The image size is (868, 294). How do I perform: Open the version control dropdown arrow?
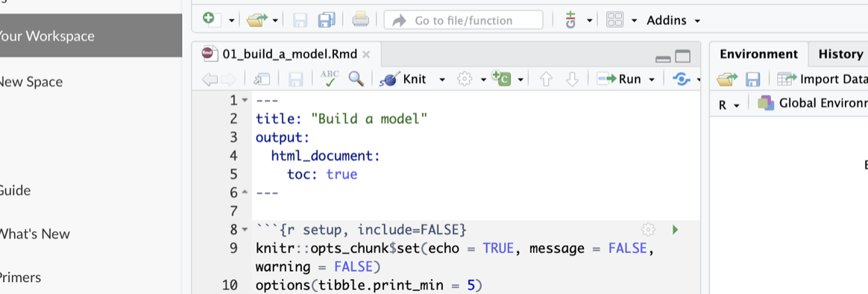pos(590,20)
